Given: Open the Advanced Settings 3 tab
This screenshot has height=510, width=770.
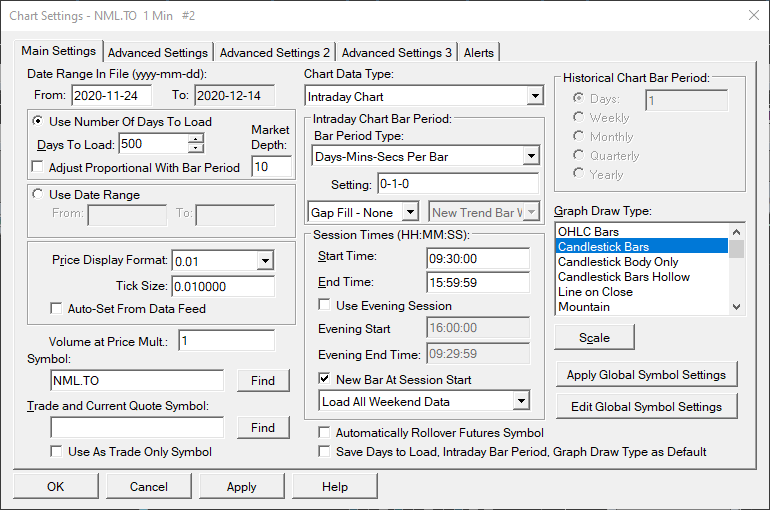Looking at the screenshot, I should (396, 53).
